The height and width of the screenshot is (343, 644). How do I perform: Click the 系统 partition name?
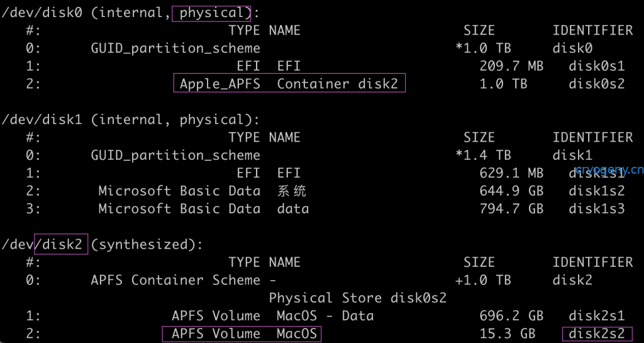292,191
